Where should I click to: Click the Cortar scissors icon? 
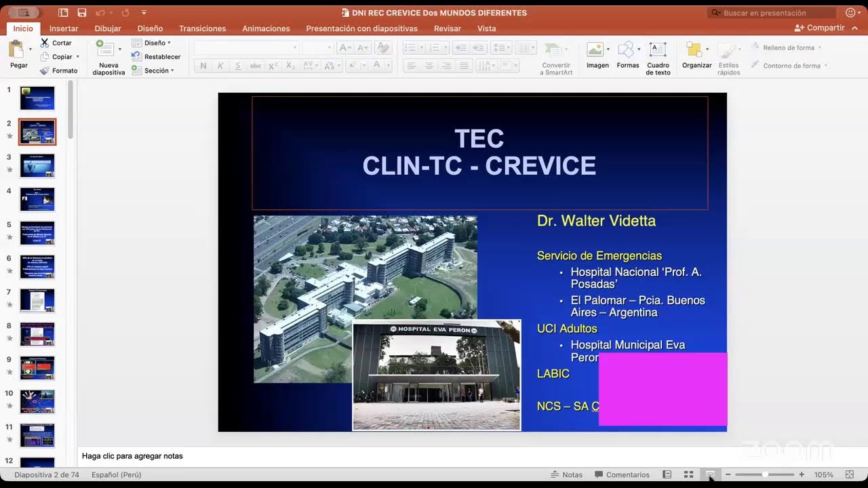[45, 43]
